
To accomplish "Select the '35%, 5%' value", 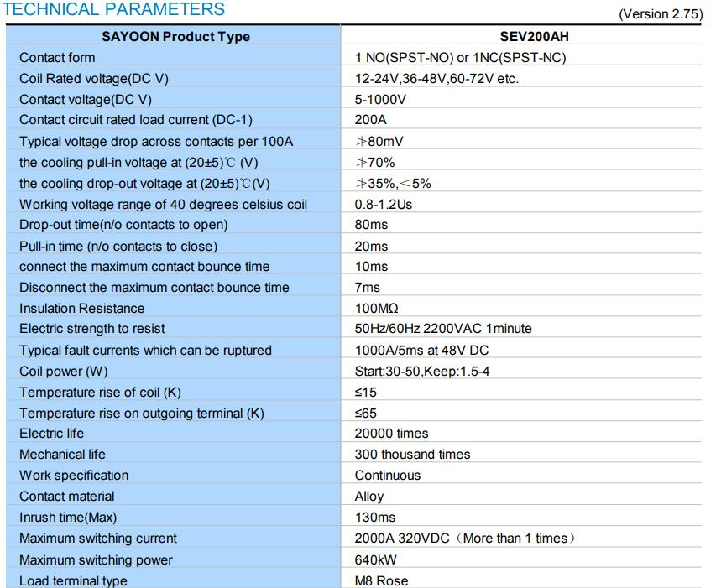I will [393, 184].
